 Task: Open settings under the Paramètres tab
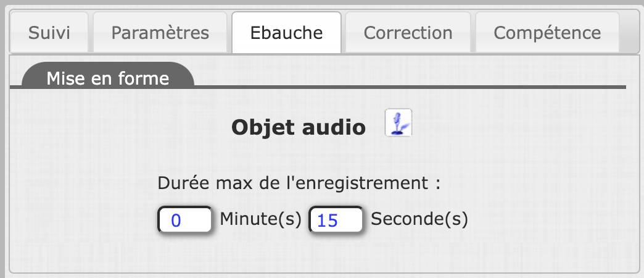tap(160, 33)
